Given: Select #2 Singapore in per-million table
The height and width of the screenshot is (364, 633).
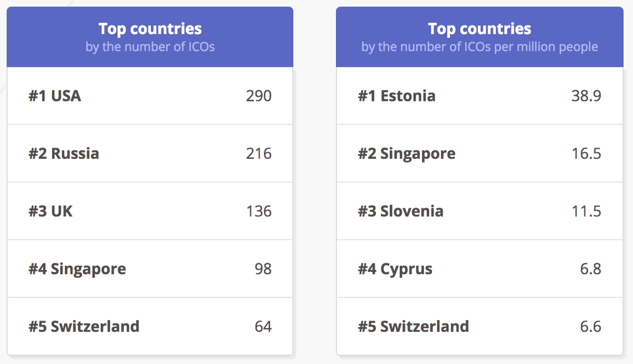Looking at the screenshot, I should 407,154.
